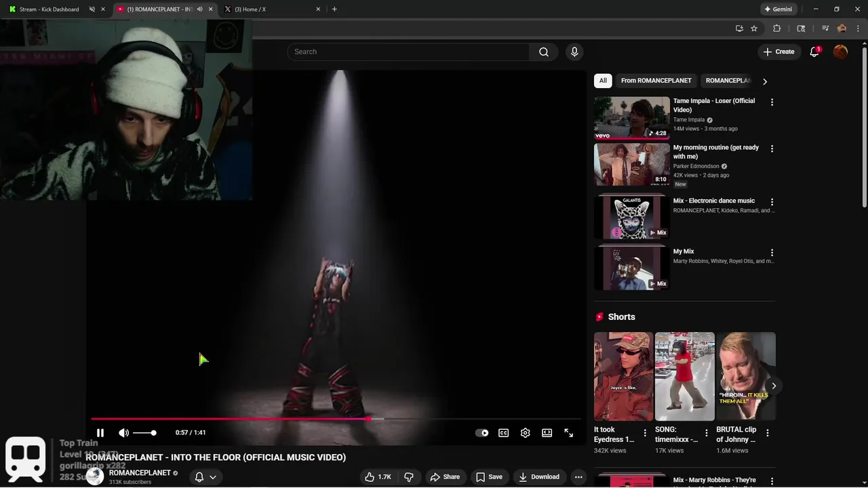This screenshot has width=868, height=488.
Task: Open SONG: timemixxx short thumbnail
Action: pyautogui.click(x=684, y=377)
